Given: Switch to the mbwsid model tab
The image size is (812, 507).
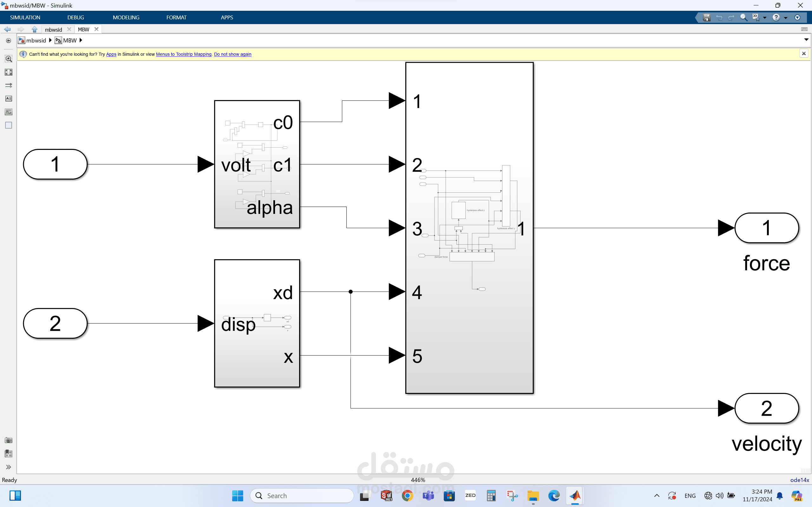Looking at the screenshot, I should 53,29.
